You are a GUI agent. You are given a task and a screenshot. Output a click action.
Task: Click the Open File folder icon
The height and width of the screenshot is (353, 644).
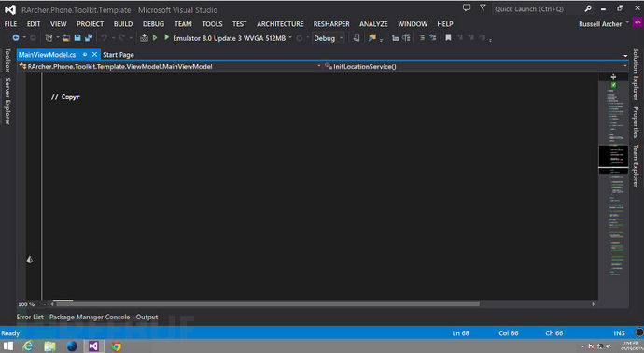[x=65, y=37]
